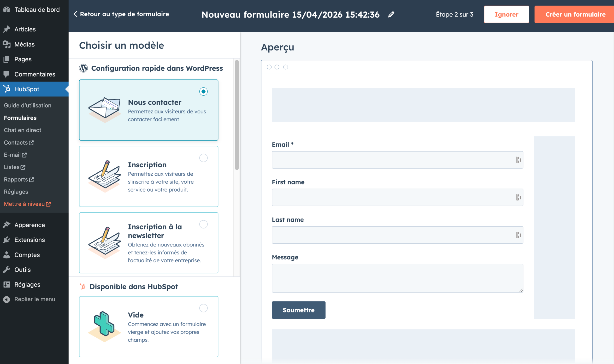
Task: Click the Tableau de bord dashboard icon
Action: [7, 10]
